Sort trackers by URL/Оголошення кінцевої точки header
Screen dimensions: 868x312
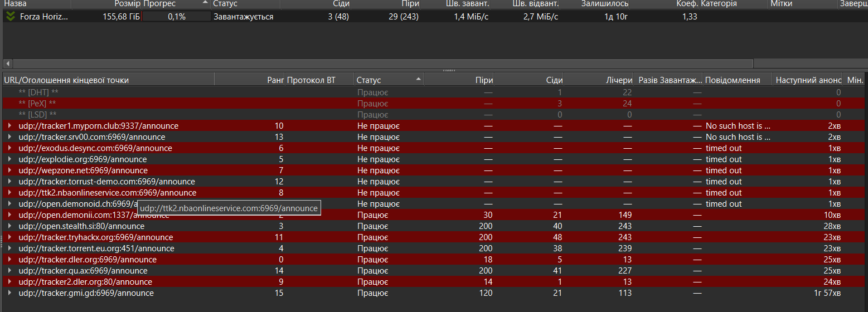tap(109, 80)
